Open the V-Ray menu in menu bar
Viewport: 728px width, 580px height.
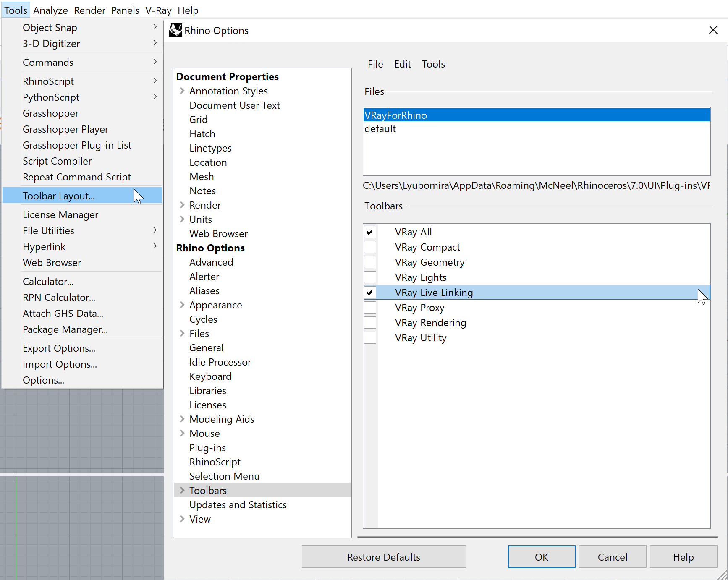pyautogui.click(x=158, y=10)
